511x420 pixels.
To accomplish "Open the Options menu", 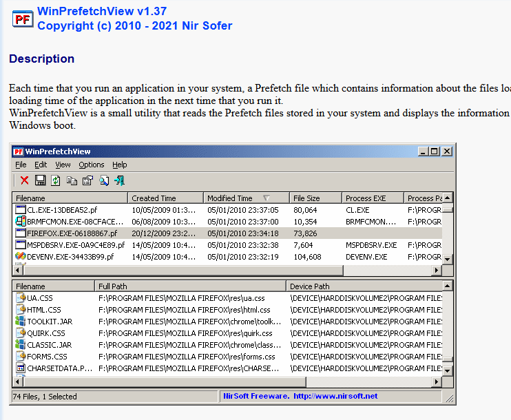I will pos(91,165).
